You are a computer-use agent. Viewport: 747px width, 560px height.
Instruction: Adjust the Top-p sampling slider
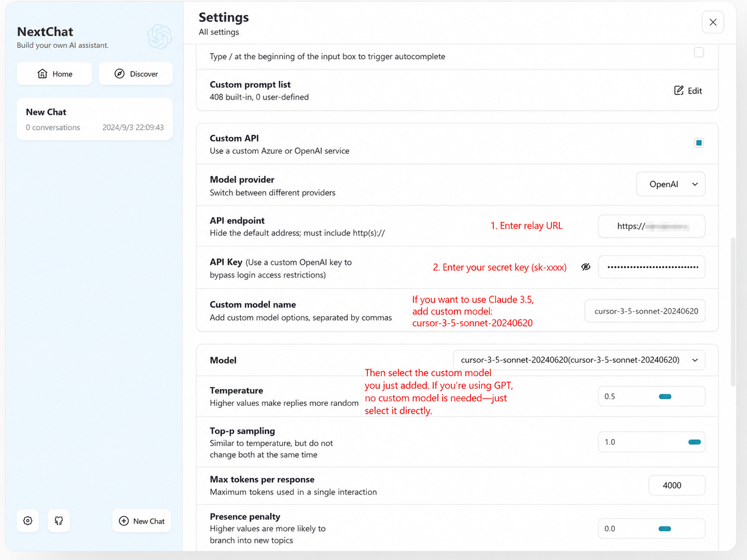pyautogui.click(x=695, y=442)
